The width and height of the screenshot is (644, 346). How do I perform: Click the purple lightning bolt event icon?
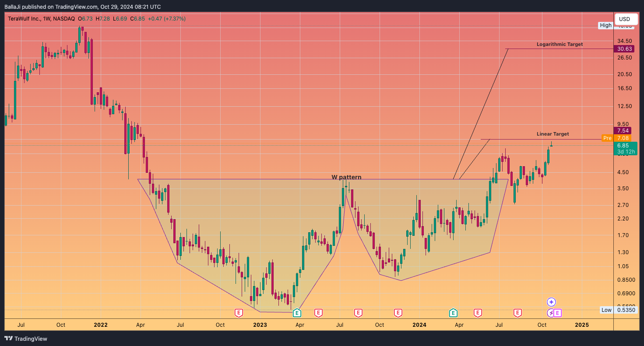pyautogui.click(x=551, y=313)
